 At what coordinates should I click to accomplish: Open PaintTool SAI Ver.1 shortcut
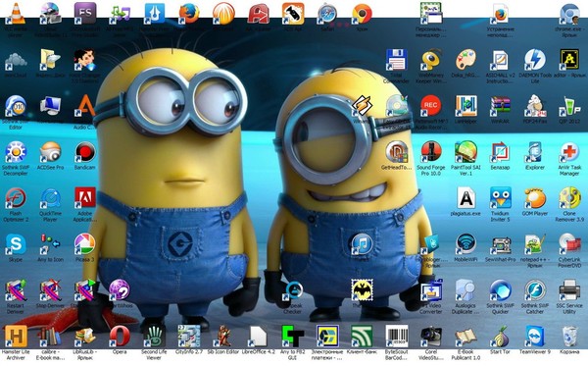pos(465,152)
